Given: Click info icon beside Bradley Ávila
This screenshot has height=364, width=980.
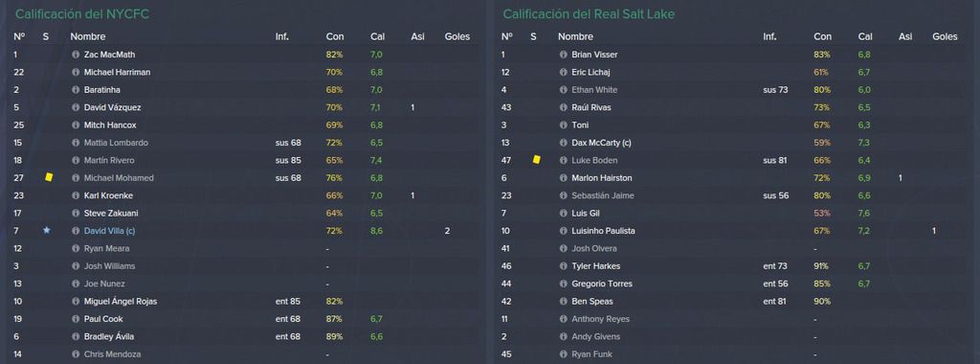Looking at the screenshot, I should 76,336.
